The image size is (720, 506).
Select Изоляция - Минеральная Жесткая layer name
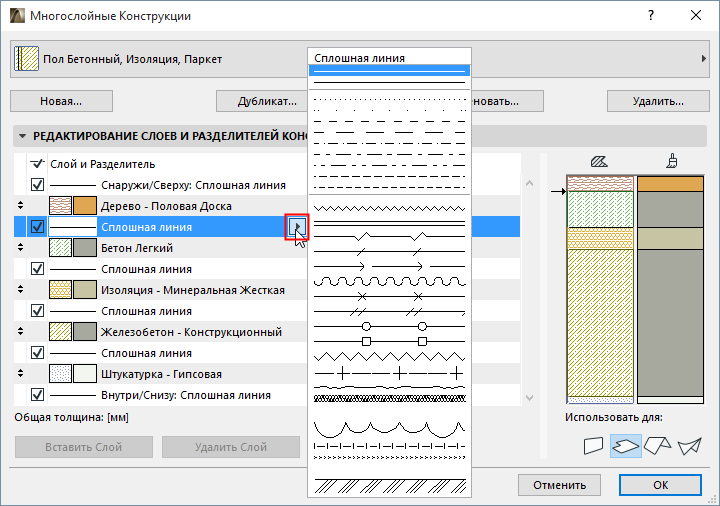pyautogui.click(x=193, y=290)
